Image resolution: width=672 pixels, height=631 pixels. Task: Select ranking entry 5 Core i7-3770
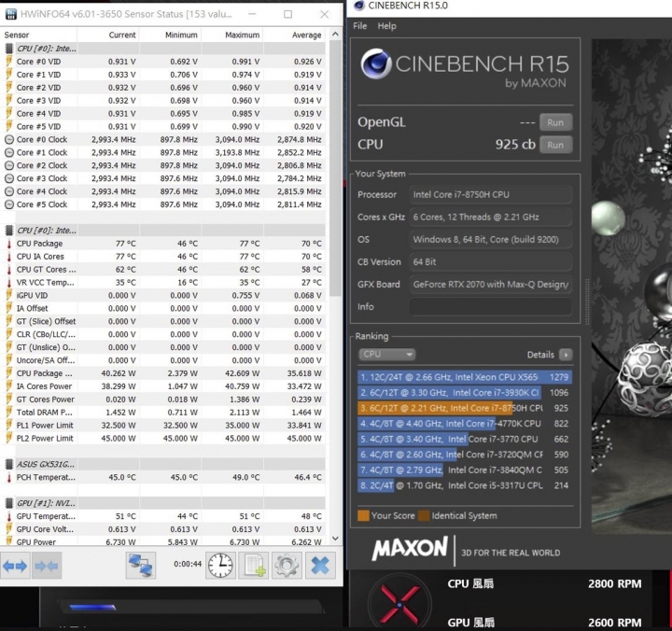[465, 439]
